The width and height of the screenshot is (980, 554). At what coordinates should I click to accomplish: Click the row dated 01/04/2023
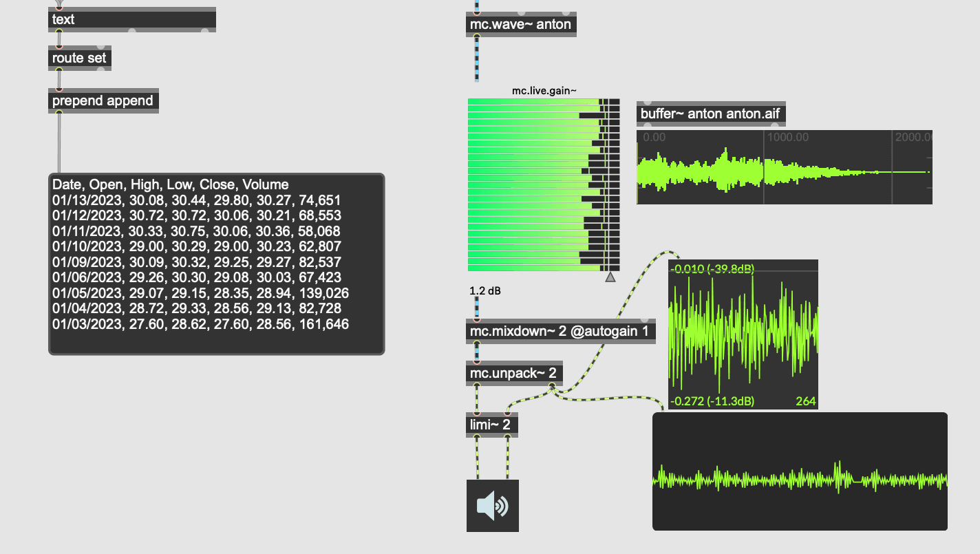coord(197,308)
